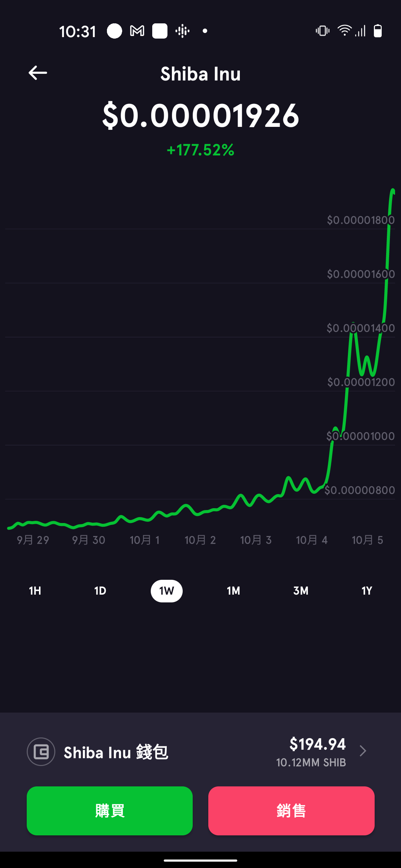
Task: Tap the Wi-Fi status icon
Action: pyautogui.click(x=344, y=31)
